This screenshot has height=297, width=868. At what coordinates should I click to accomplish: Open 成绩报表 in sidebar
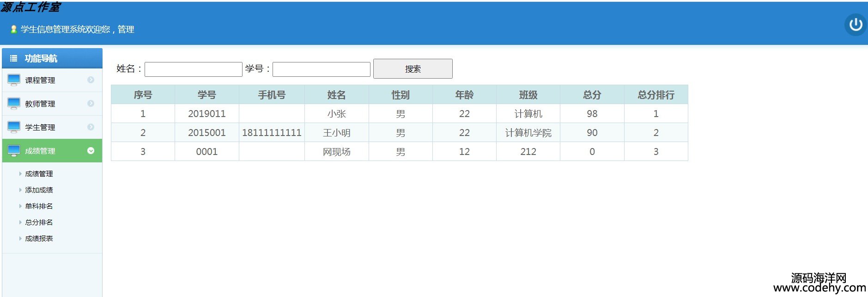tap(39, 239)
